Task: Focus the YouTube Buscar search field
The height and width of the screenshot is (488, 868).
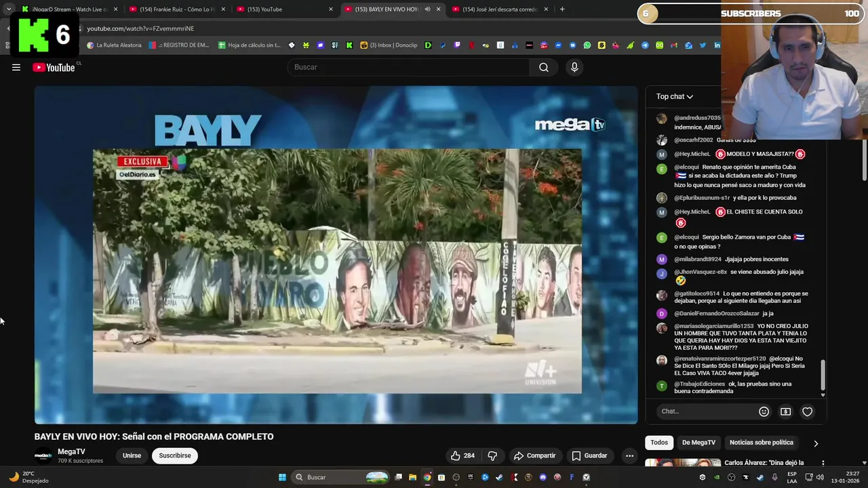Action: (x=409, y=67)
